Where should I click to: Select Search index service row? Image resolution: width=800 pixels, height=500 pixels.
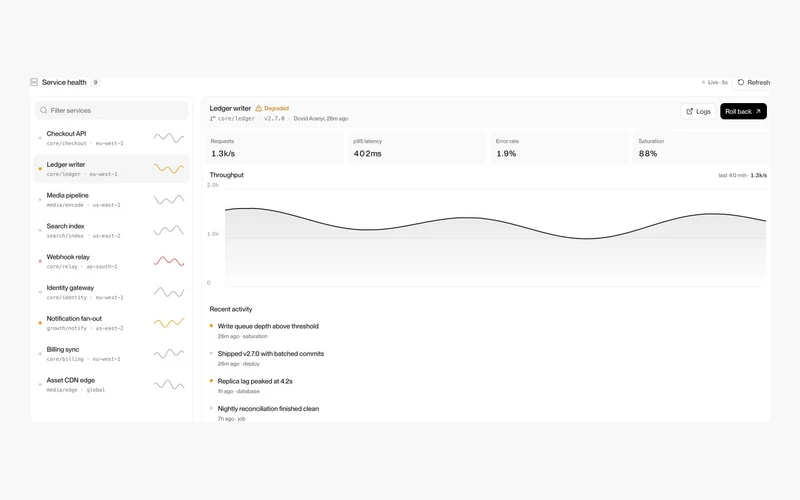click(112, 231)
